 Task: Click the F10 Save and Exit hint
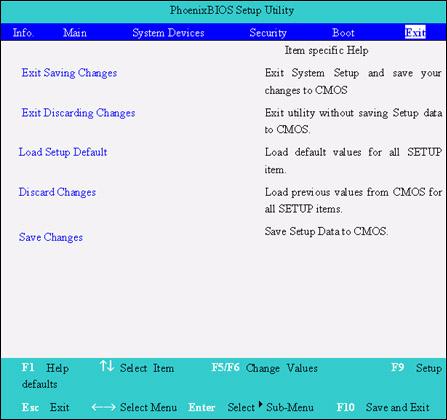[383, 407]
